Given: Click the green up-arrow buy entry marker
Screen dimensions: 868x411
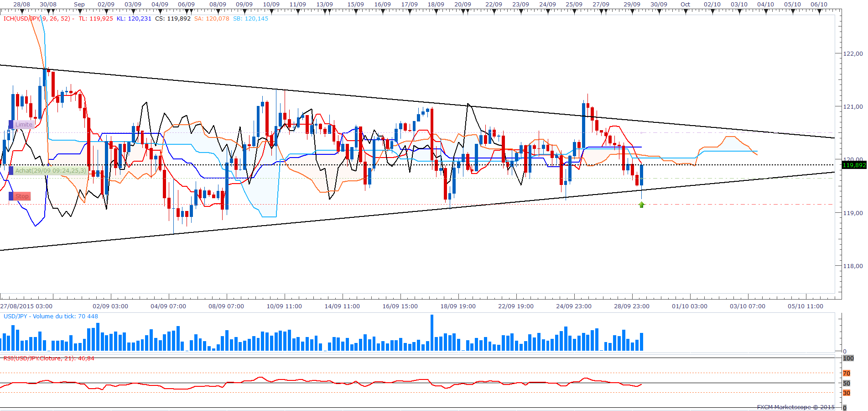Looking at the screenshot, I should point(642,205).
